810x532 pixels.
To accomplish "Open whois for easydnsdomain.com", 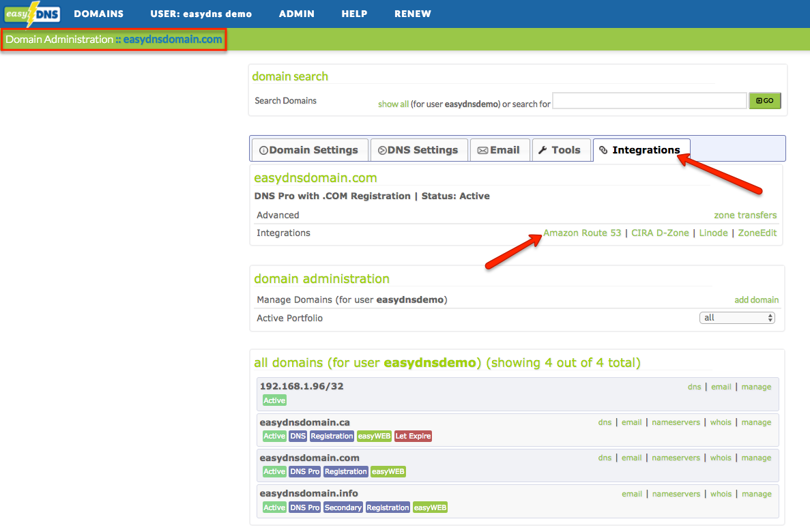I will pos(720,458).
